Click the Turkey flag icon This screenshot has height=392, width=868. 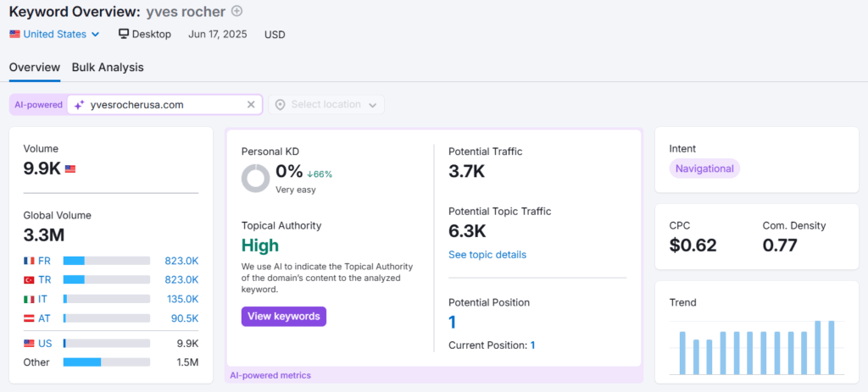click(29, 280)
